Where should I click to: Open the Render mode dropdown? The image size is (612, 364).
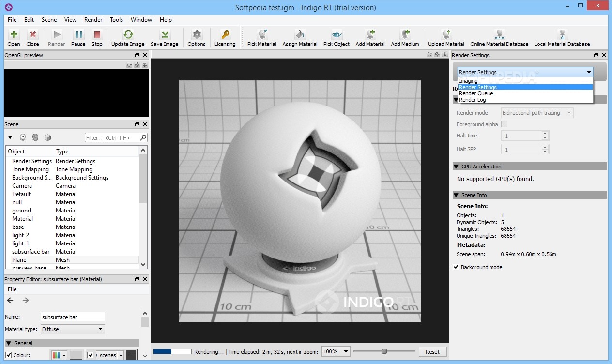(537, 113)
